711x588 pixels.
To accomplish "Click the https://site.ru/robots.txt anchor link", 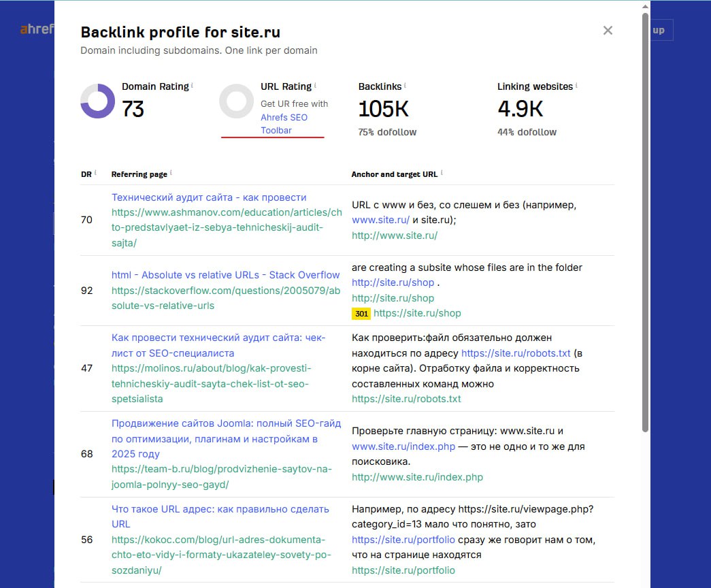I will point(516,353).
